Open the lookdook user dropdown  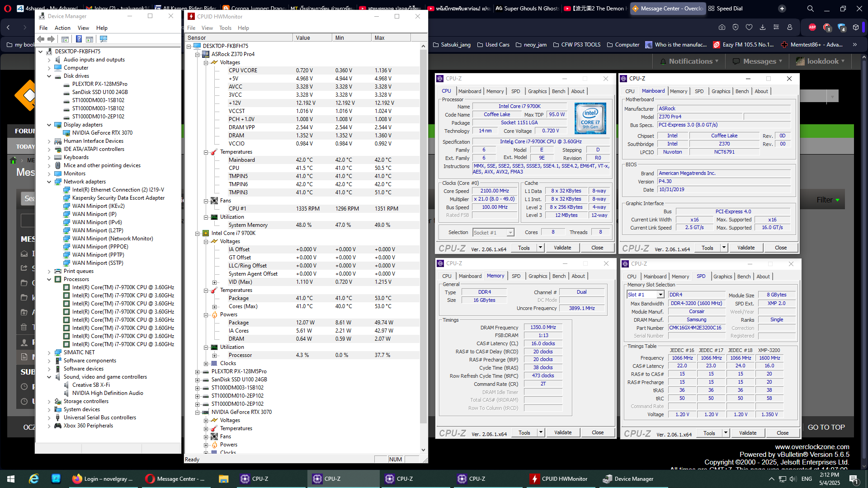[821, 61]
